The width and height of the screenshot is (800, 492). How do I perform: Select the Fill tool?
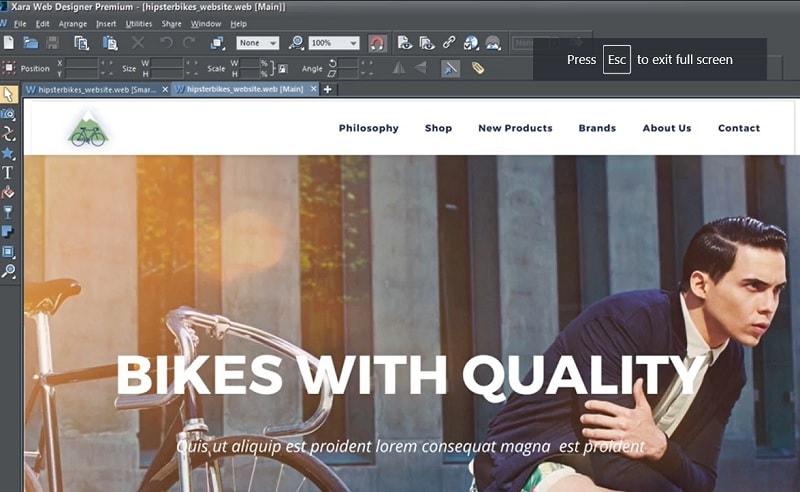pyautogui.click(x=8, y=192)
